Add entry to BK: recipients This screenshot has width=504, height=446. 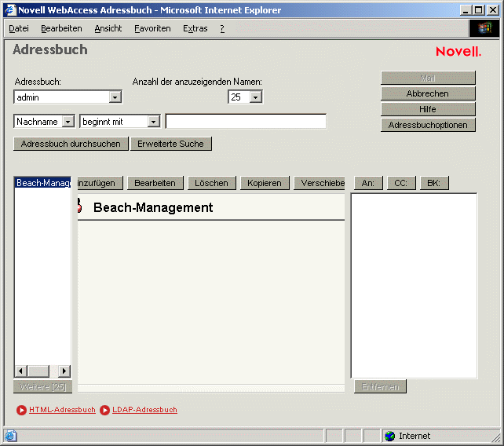434,183
